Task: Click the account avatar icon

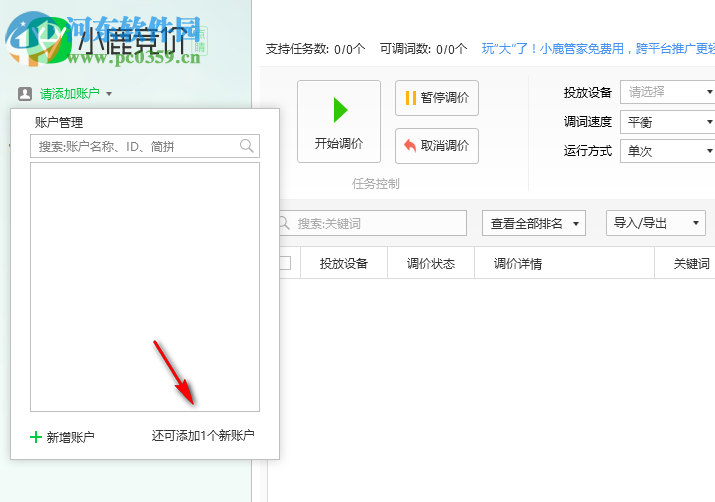Action: click(x=25, y=94)
